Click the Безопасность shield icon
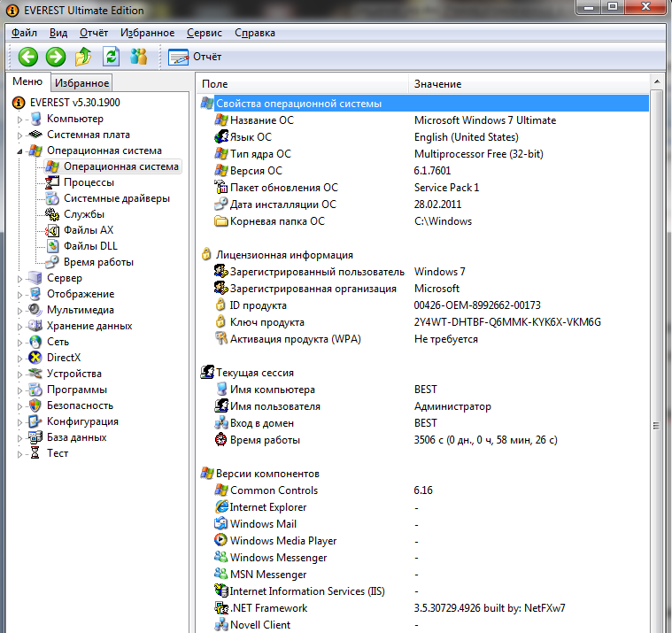This screenshot has width=672, height=633. 35,405
